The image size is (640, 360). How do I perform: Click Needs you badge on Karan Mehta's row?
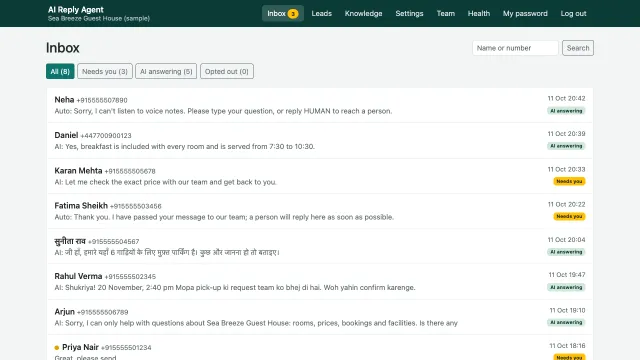click(569, 181)
